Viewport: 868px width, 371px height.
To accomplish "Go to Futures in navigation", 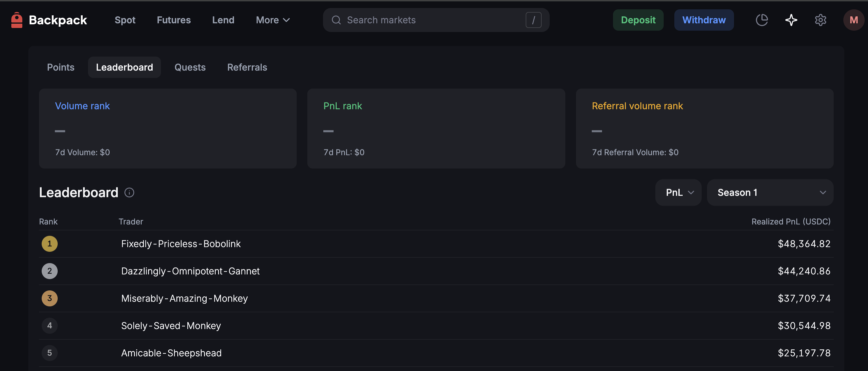I will [x=174, y=20].
